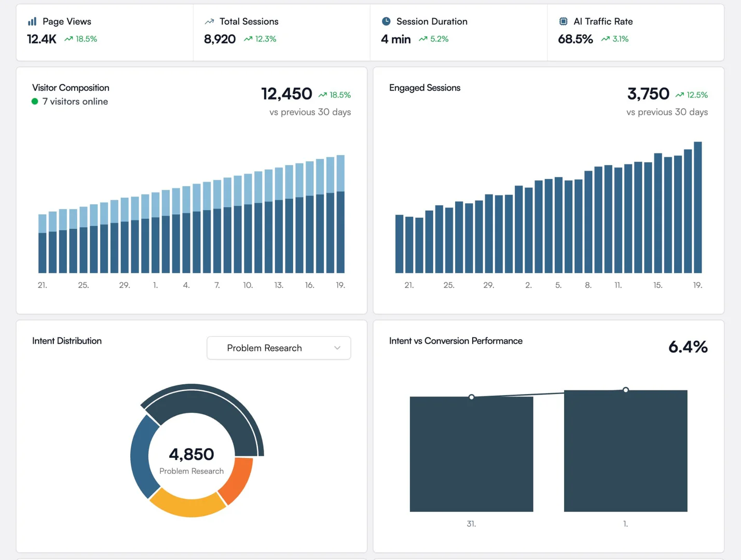The height and width of the screenshot is (560, 741).
Task: Open the Problem Research dropdown
Action: [279, 348]
